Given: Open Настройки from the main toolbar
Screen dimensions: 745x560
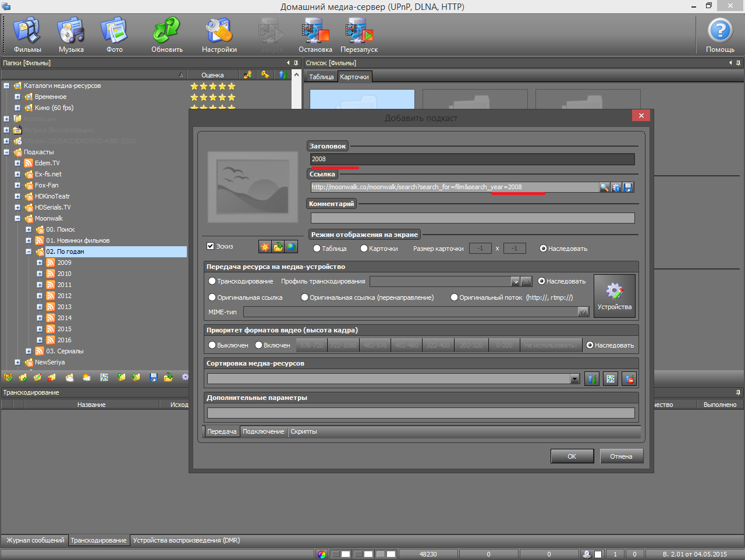Looking at the screenshot, I should click(x=219, y=35).
